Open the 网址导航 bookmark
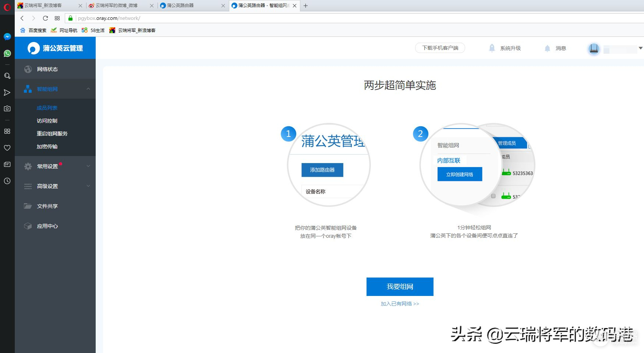The height and width of the screenshot is (353, 644). [x=64, y=30]
